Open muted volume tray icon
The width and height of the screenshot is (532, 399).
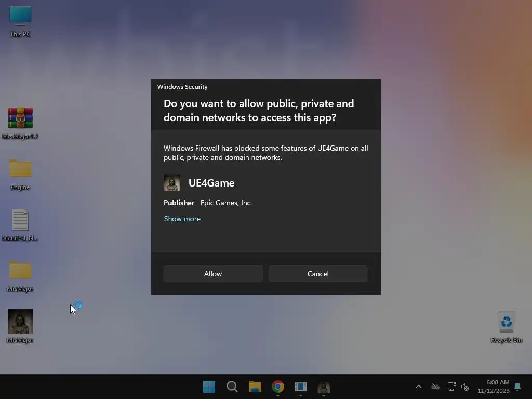tap(465, 387)
